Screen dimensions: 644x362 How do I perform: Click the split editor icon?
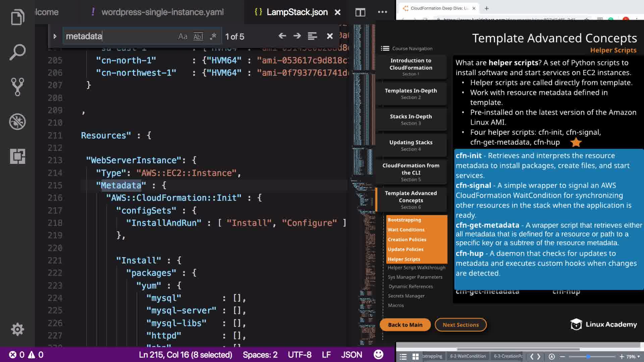[x=360, y=12]
